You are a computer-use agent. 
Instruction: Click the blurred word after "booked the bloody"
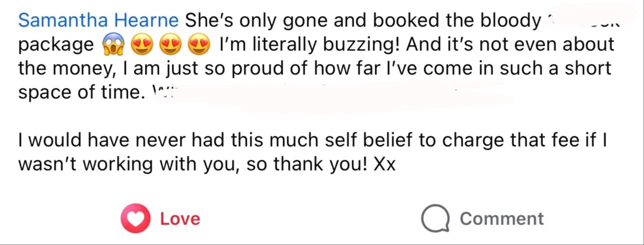[582, 21]
